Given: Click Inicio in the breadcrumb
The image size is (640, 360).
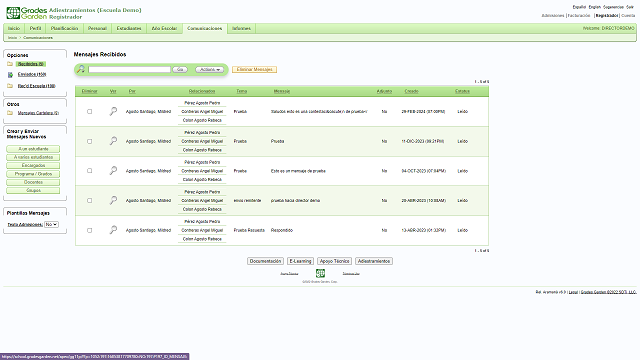Looking at the screenshot, I should click(13, 38).
